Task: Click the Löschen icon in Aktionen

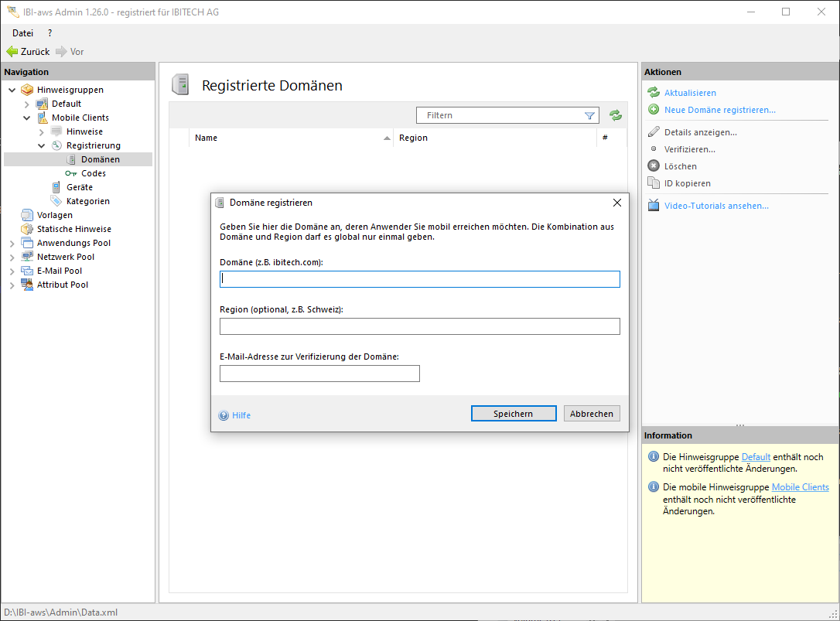Action: click(x=654, y=166)
